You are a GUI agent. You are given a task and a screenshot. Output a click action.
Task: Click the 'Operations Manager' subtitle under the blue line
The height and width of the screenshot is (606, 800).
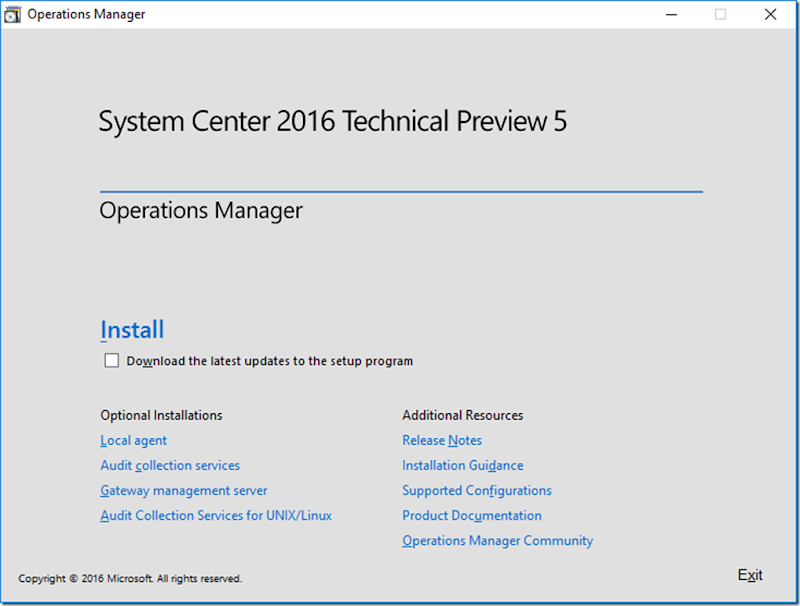(x=201, y=211)
